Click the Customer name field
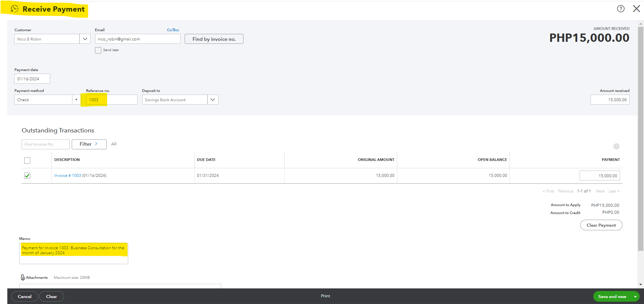This screenshot has width=644, height=304. (x=47, y=39)
